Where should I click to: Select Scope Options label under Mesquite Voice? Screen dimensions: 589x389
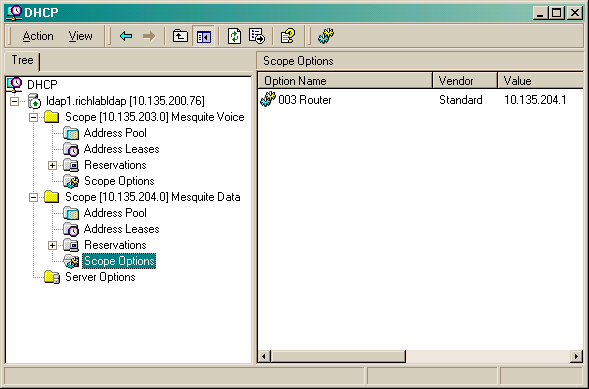click(119, 181)
